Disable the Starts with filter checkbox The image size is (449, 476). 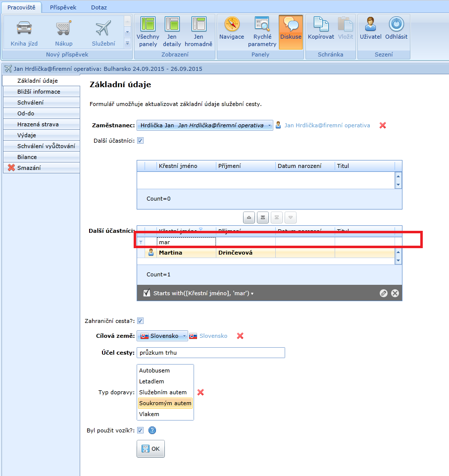tap(147, 293)
